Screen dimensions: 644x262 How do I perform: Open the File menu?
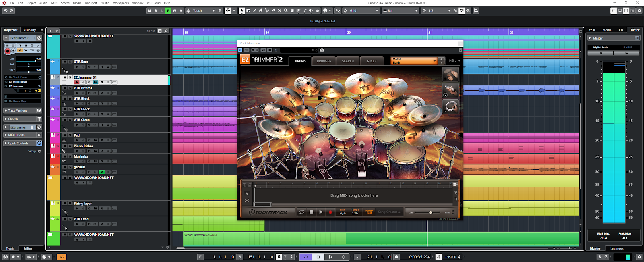[12, 3]
